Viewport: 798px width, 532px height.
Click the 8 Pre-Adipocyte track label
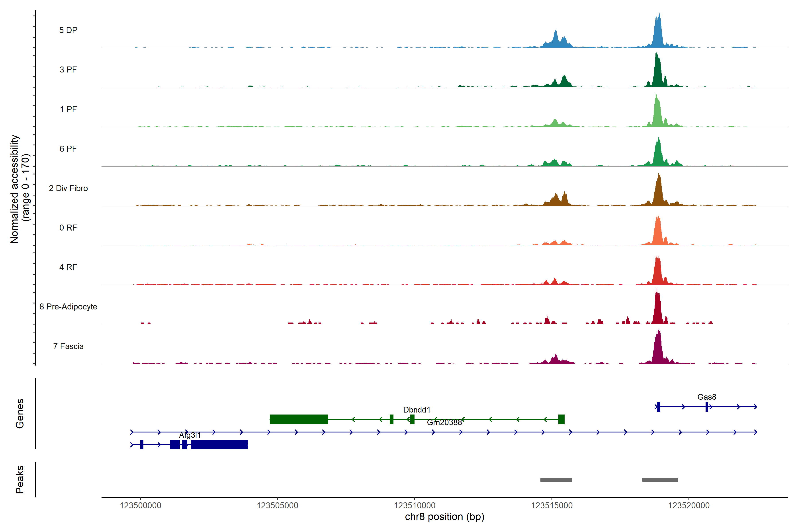[68, 306]
